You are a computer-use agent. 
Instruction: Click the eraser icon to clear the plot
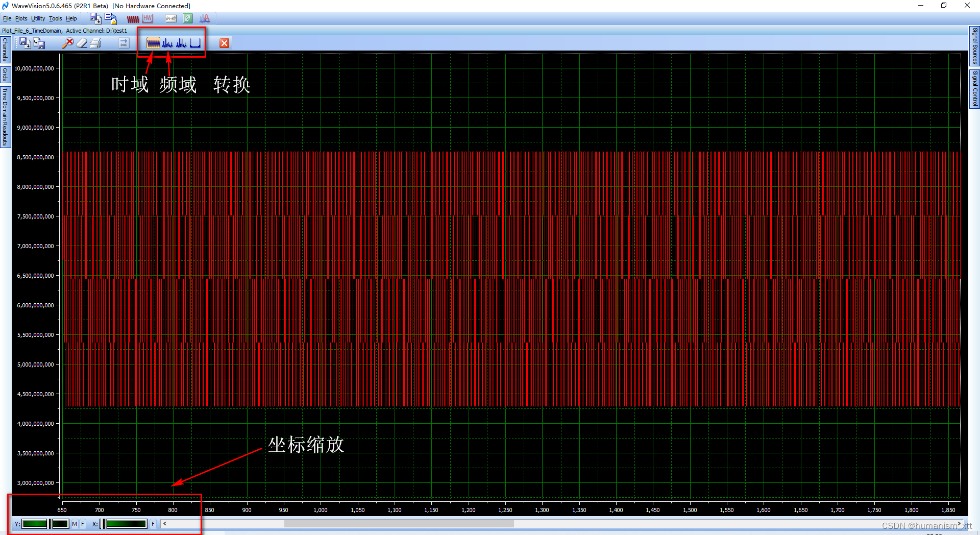(x=82, y=43)
